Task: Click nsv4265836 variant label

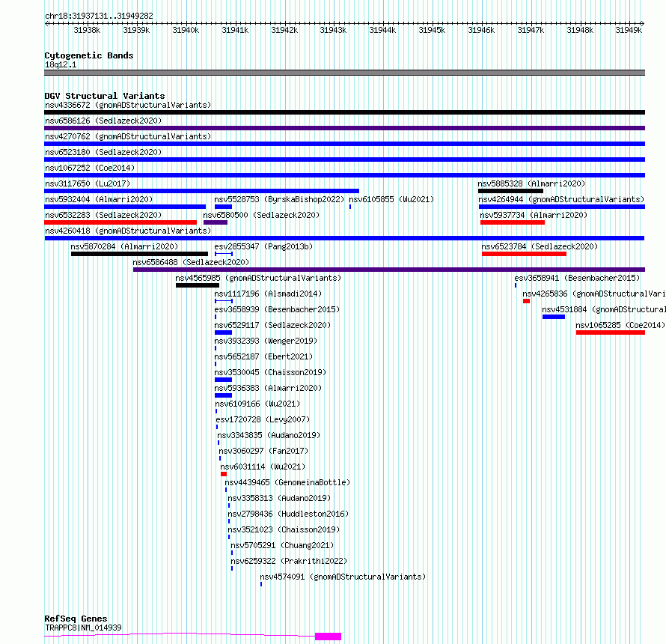Action: pyautogui.click(x=593, y=294)
